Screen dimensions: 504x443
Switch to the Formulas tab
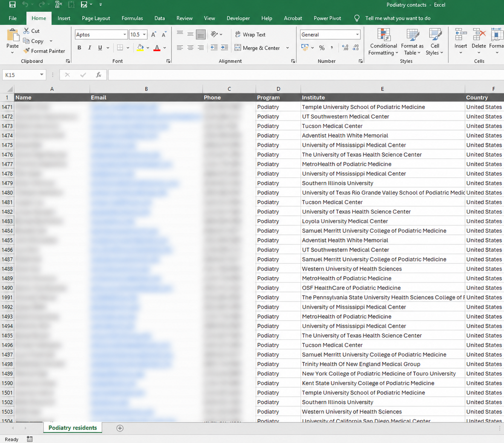132,18
